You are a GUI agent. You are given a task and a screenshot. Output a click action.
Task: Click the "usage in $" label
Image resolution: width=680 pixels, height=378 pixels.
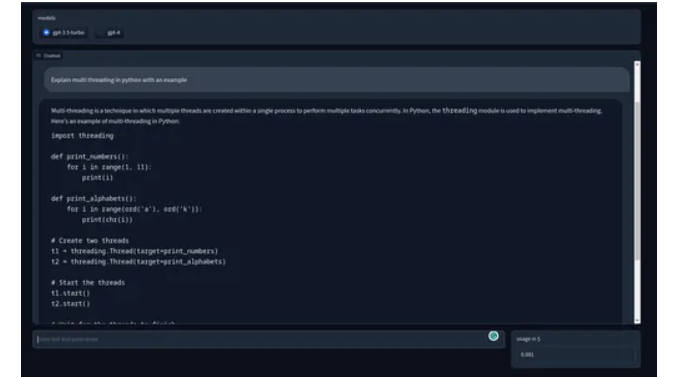click(x=528, y=339)
